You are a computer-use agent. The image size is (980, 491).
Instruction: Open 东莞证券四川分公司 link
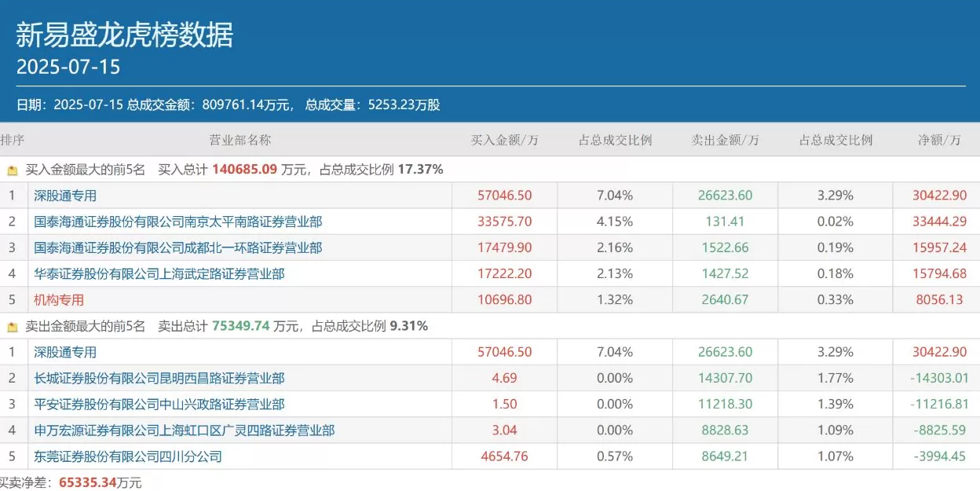click(128, 456)
